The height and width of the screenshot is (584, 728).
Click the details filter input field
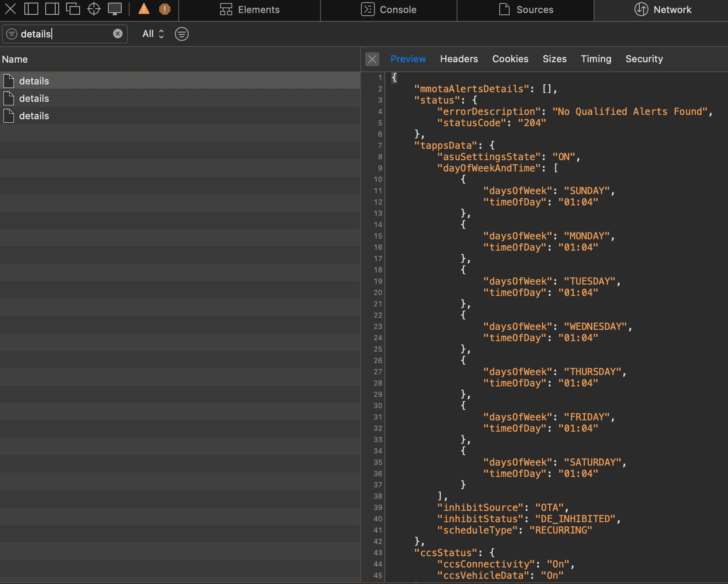[x=65, y=34]
